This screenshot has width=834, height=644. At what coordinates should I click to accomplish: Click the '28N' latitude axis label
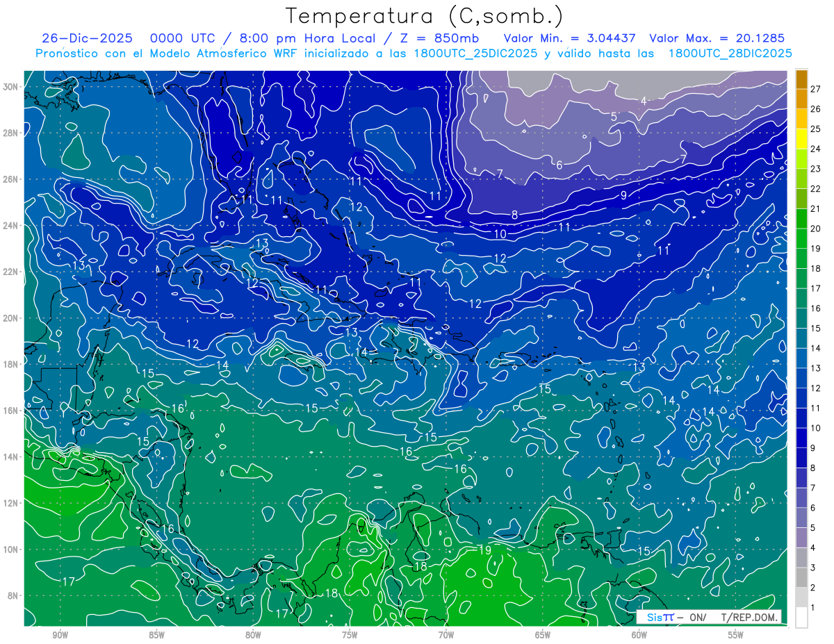pos(10,133)
